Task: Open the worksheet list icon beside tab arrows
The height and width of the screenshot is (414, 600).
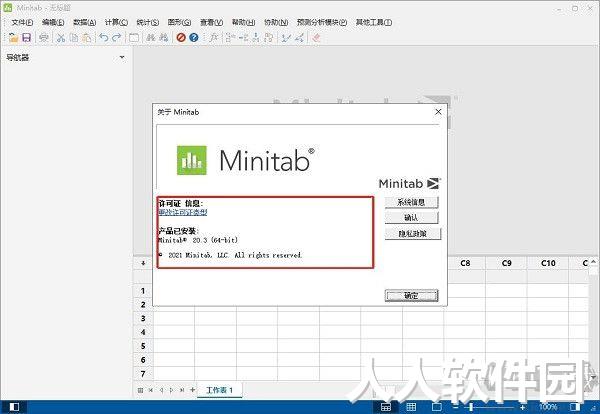Action: click(x=140, y=390)
